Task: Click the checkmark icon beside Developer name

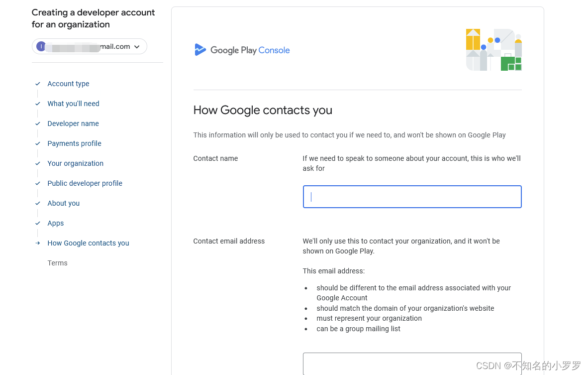Action: pos(38,124)
